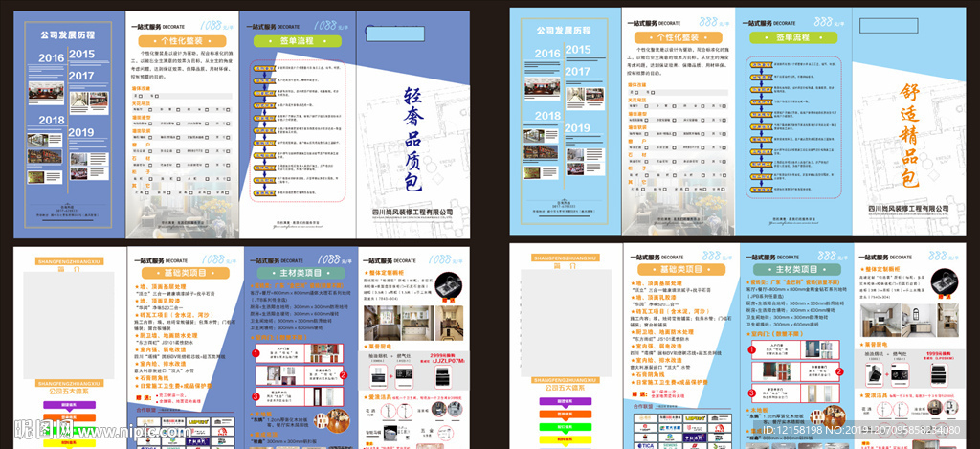This screenshot has height=449, width=980.
Task: Click TICA logo in 888 brochure partners grid
Action: click(x=644, y=445)
